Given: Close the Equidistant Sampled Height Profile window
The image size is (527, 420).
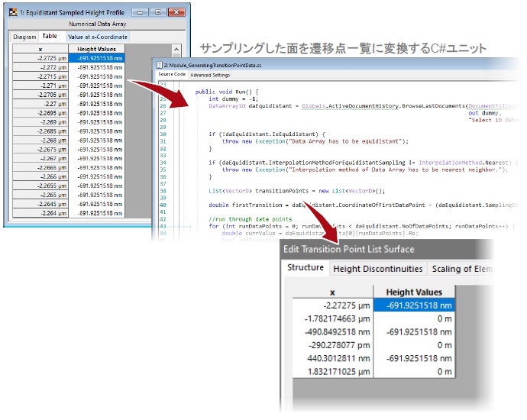Looking at the screenshot, I should tap(176, 12).
